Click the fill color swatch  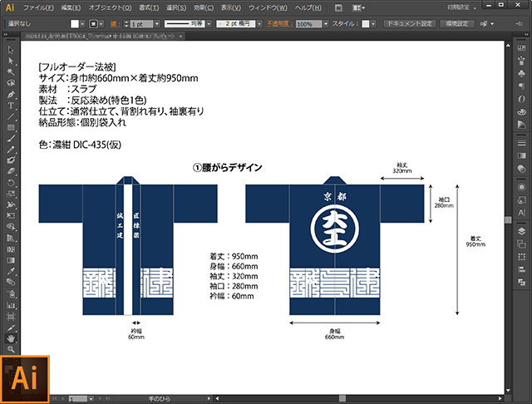[75, 24]
